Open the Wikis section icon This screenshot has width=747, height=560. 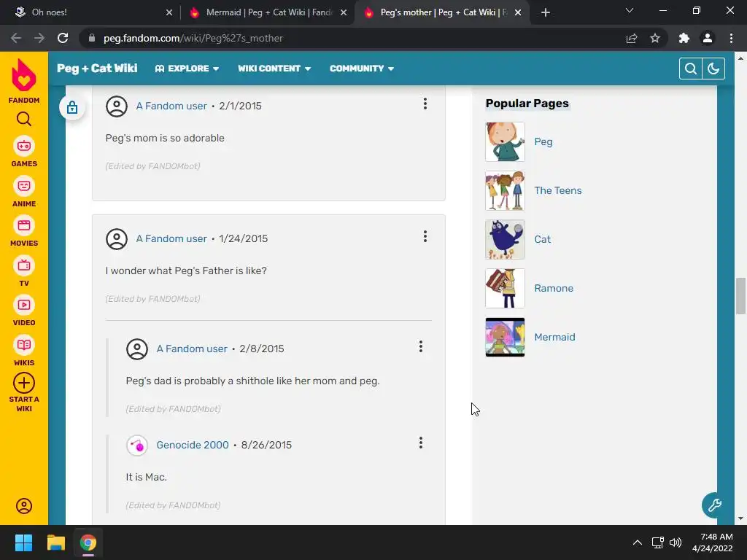tap(24, 345)
